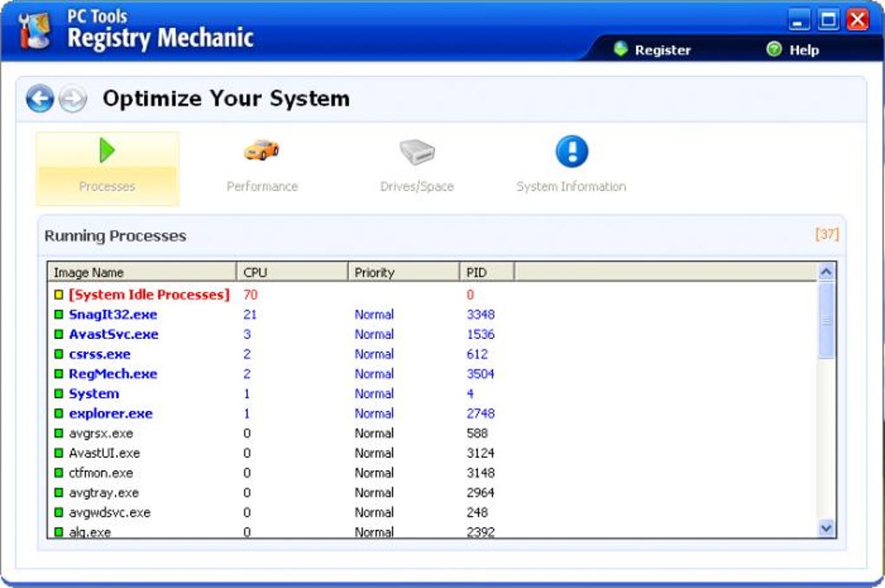Select the AvastUI.exe process
The image size is (885, 588).
tap(432, 453)
